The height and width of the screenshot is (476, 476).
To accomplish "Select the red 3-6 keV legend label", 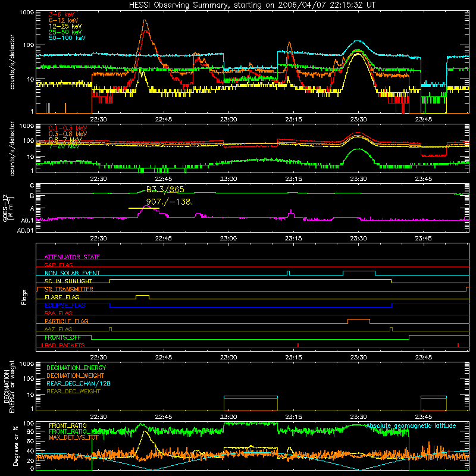I will click(x=62, y=14).
